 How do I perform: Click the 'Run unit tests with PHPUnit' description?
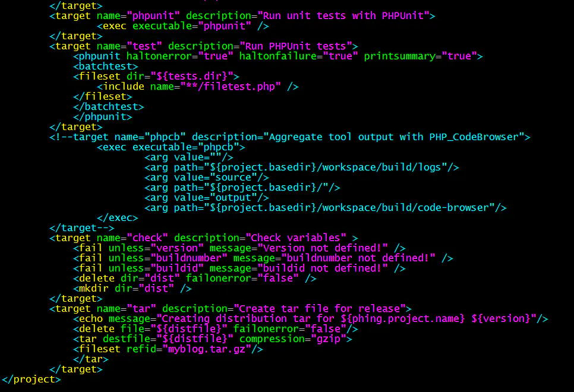point(343,16)
